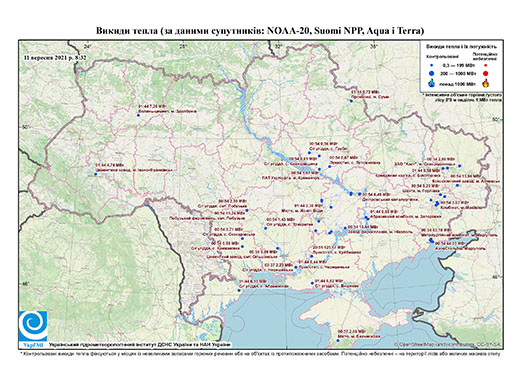Image resolution: width=520 pixels, height=368 pixels.
Task: Click the Mariupol marker cluster
Action: click(x=432, y=240)
